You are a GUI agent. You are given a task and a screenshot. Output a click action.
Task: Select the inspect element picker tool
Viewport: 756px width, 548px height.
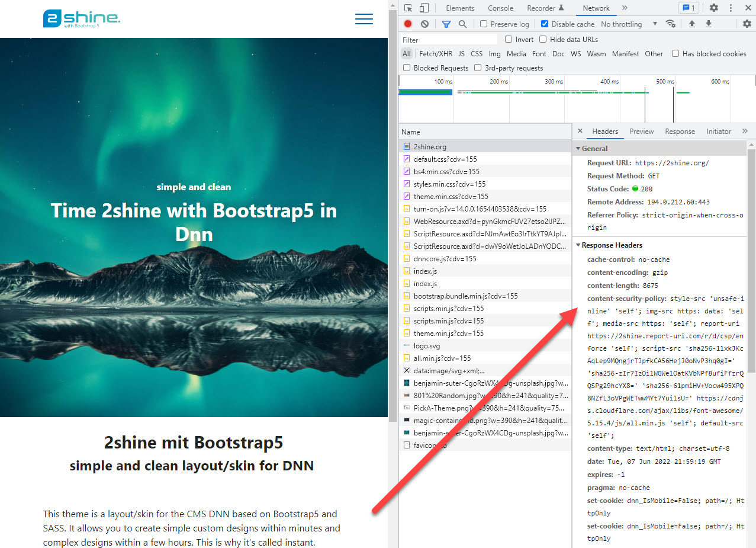pyautogui.click(x=408, y=8)
